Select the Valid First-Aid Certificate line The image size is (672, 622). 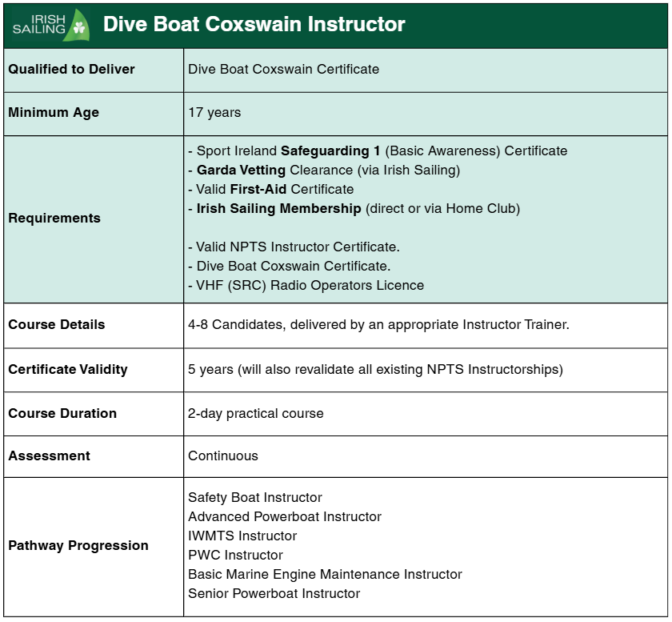point(271,189)
